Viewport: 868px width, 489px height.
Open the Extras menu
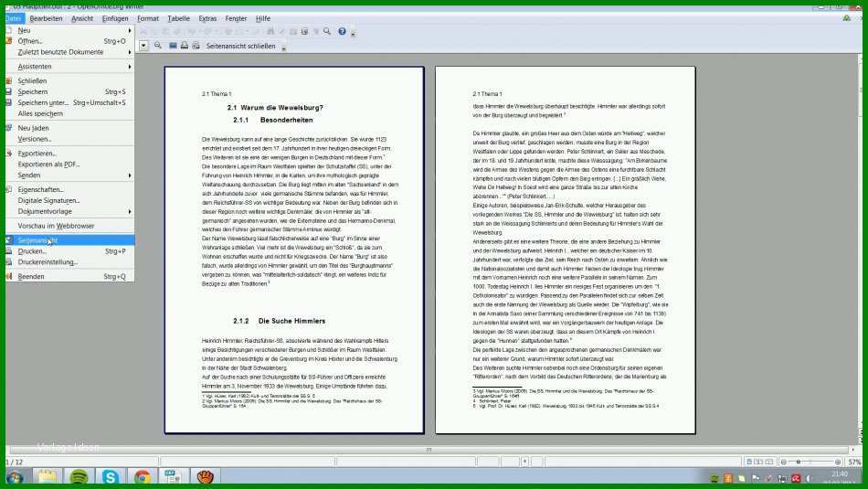[207, 18]
